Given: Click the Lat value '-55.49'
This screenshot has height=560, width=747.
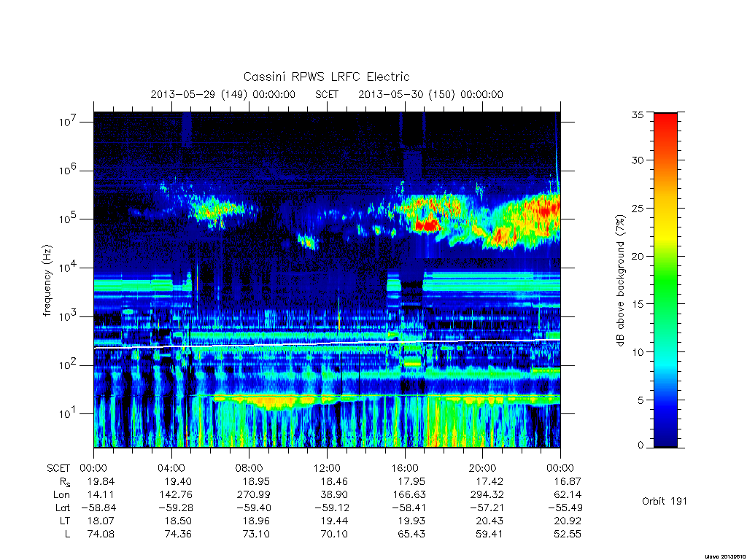Looking at the screenshot, I should [x=565, y=507].
